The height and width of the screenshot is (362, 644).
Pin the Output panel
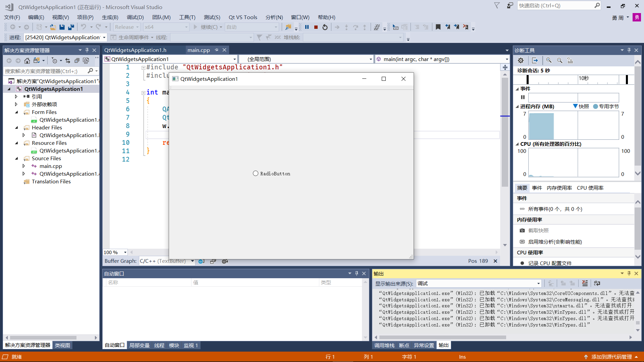pyautogui.click(x=629, y=274)
